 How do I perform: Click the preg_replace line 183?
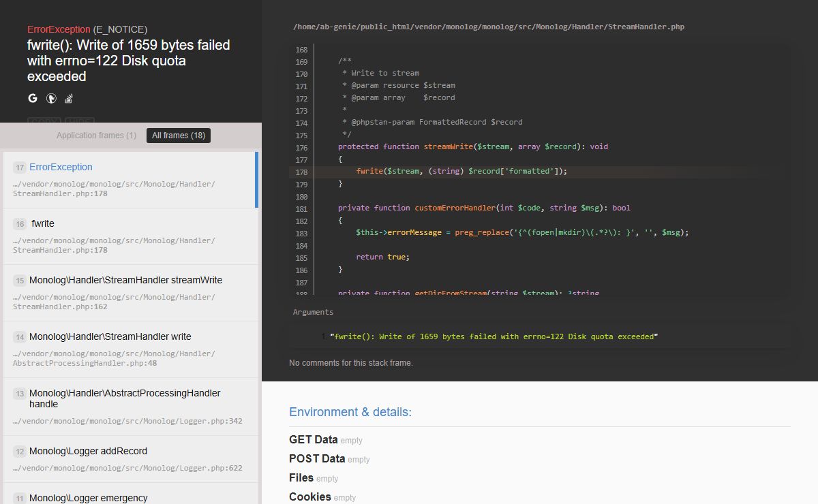pyautogui.click(x=522, y=233)
